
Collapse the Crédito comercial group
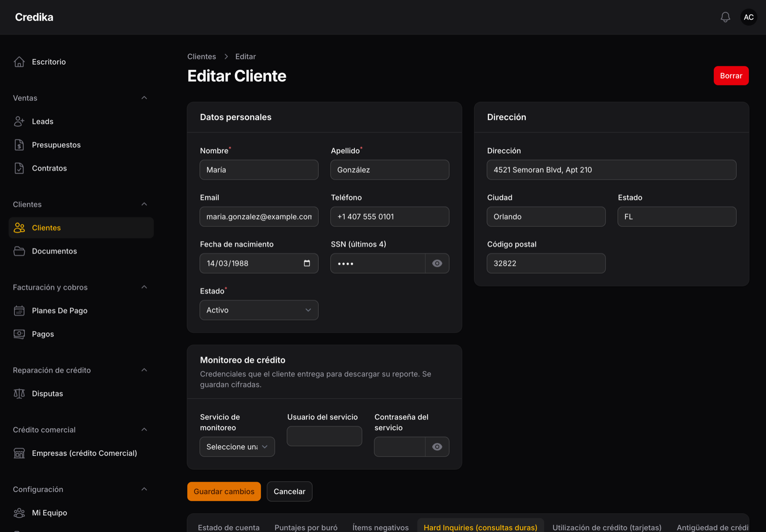coord(144,430)
